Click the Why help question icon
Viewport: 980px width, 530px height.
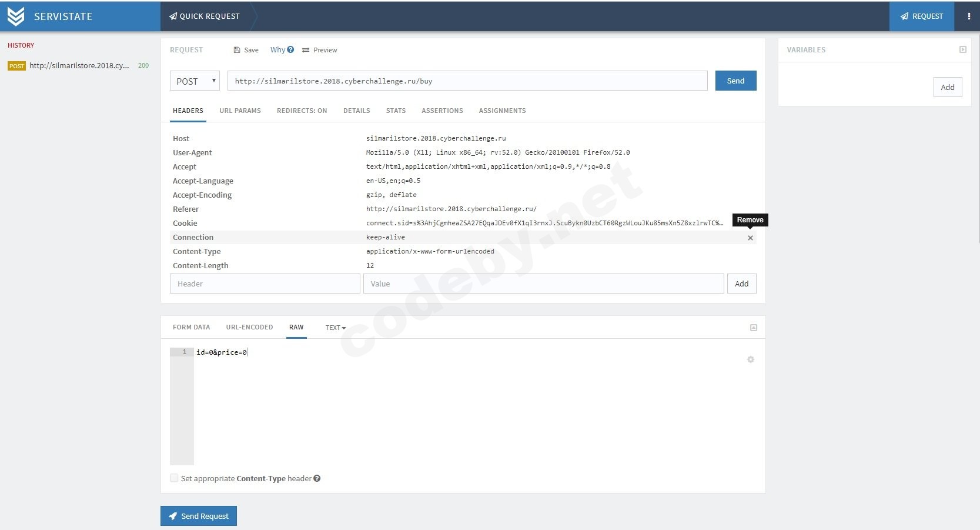tap(290, 50)
